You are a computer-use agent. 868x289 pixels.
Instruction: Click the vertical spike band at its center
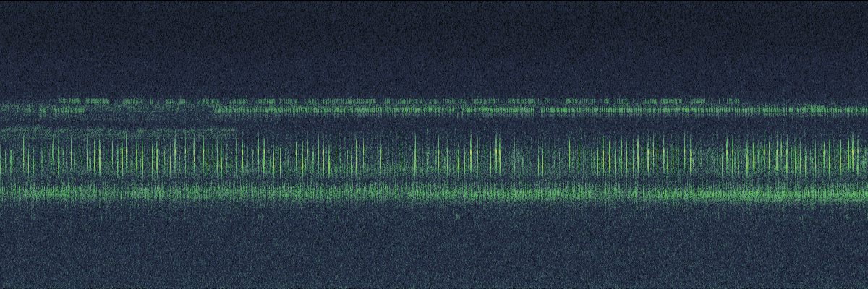434,155
